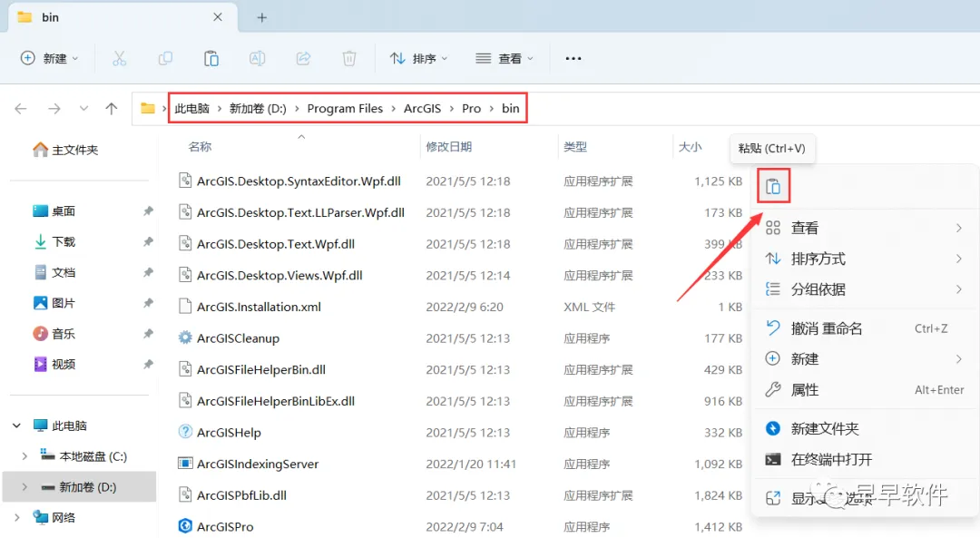Select ArcGIS.Desktop.Text.LLParser.Wpf.dll file
The height and width of the screenshot is (538, 980).
tap(300, 212)
